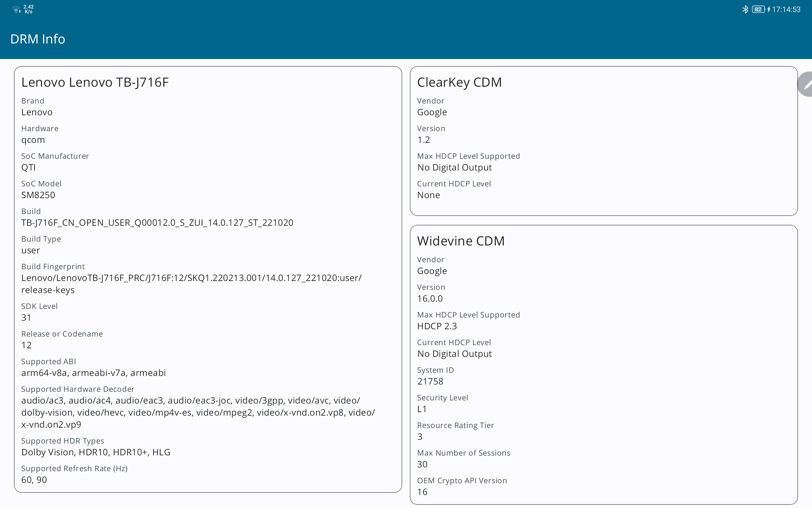812x508 pixels.
Task: Tap the Security Level label
Action: click(442, 398)
